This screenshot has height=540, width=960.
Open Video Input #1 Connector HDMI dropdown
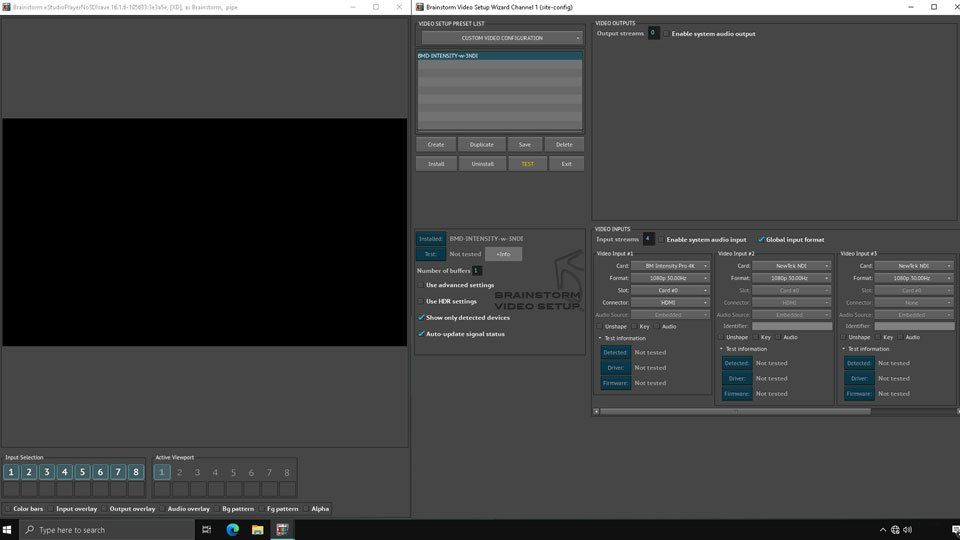[670, 302]
